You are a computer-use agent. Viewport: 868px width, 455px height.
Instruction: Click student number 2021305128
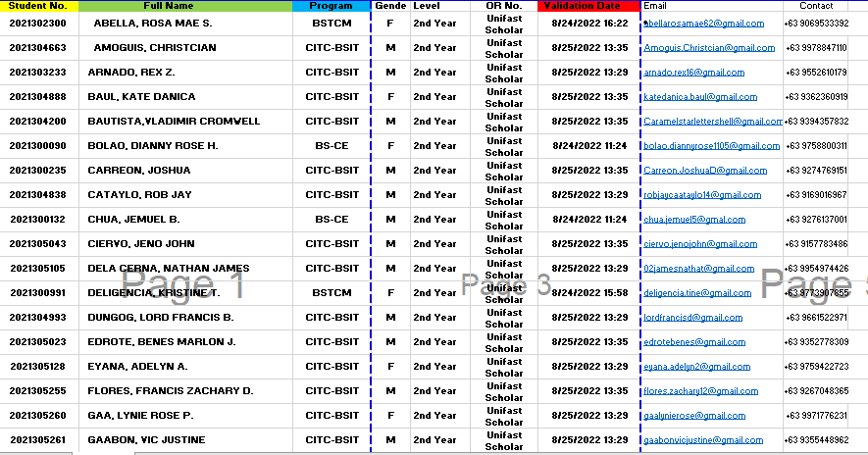point(37,367)
